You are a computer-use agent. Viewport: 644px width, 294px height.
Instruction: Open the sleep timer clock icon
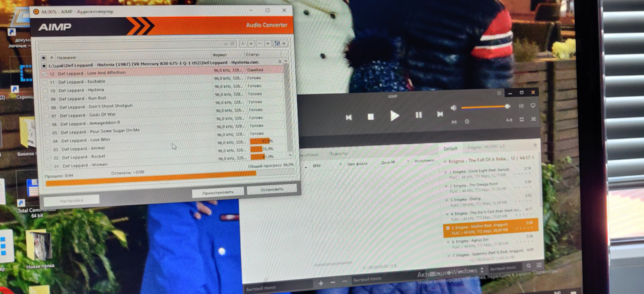click(x=467, y=121)
